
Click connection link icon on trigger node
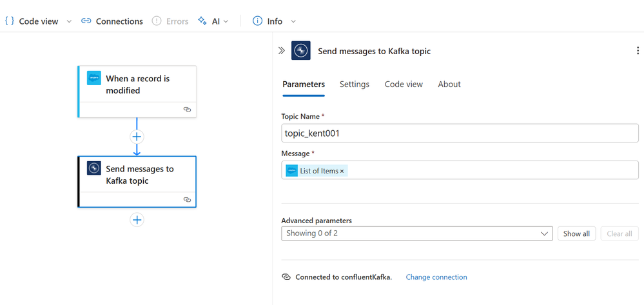[x=187, y=110]
